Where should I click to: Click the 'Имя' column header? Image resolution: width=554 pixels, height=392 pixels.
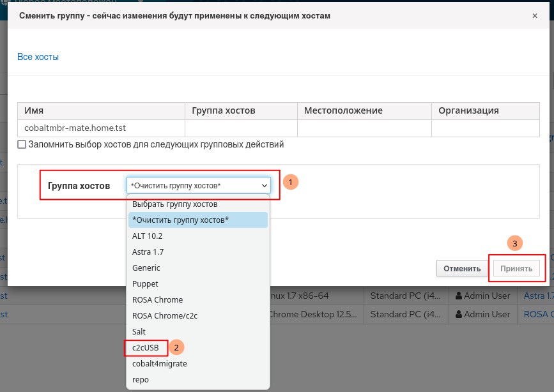coord(33,110)
